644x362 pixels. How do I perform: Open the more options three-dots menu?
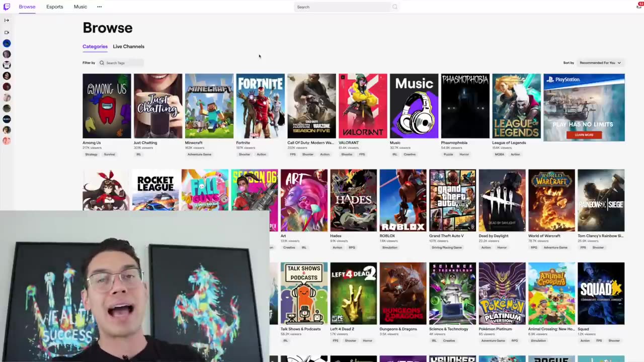99,7
